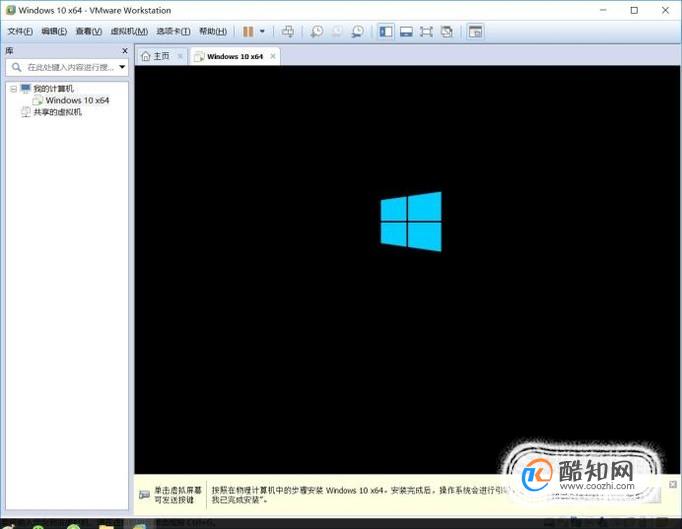The image size is (682, 529).
Task: Pause the running virtual machine
Action: pyautogui.click(x=248, y=32)
